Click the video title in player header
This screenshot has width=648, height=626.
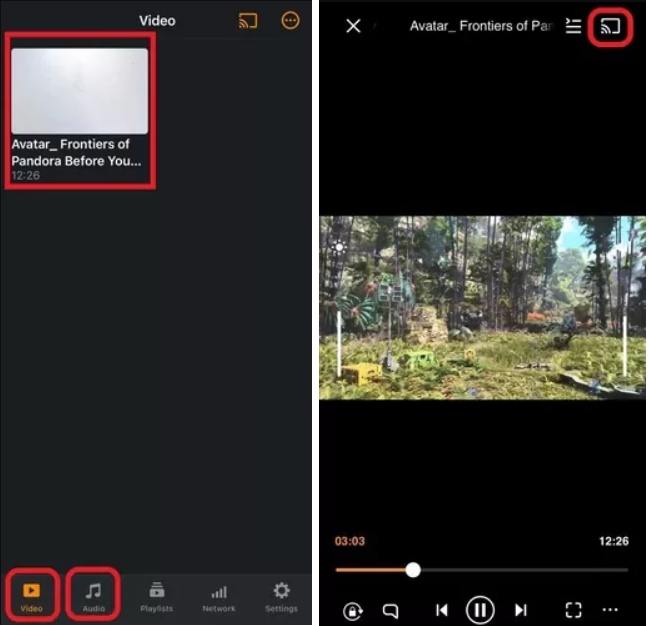(x=480, y=26)
